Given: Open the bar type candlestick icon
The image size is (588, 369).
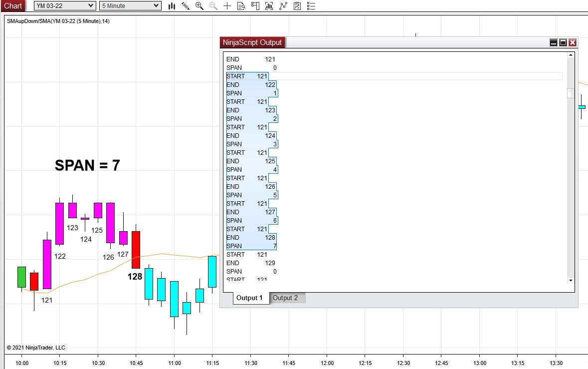Looking at the screenshot, I should pyautogui.click(x=172, y=6).
